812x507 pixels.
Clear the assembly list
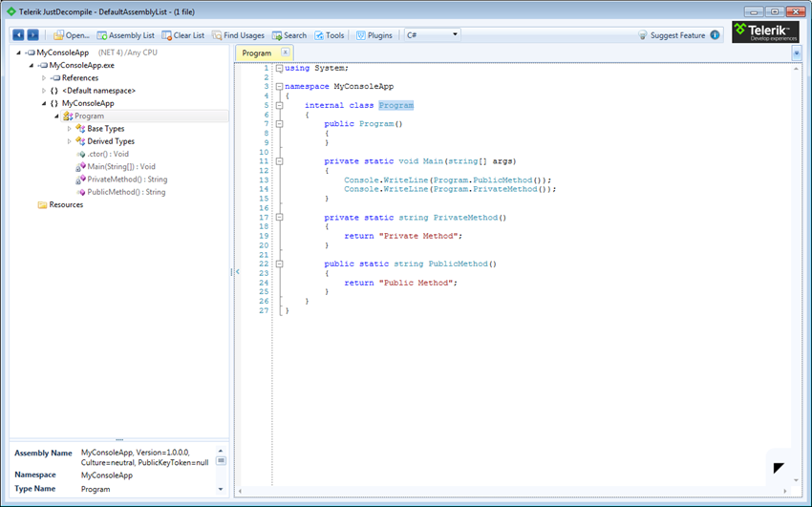(x=182, y=35)
